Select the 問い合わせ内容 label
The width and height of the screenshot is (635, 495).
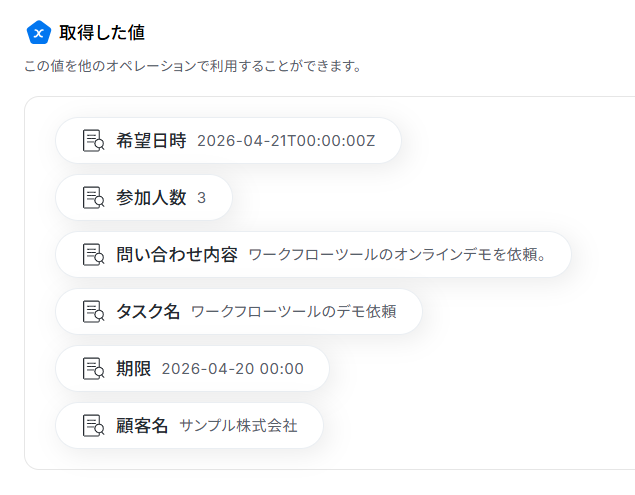[x=177, y=255]
